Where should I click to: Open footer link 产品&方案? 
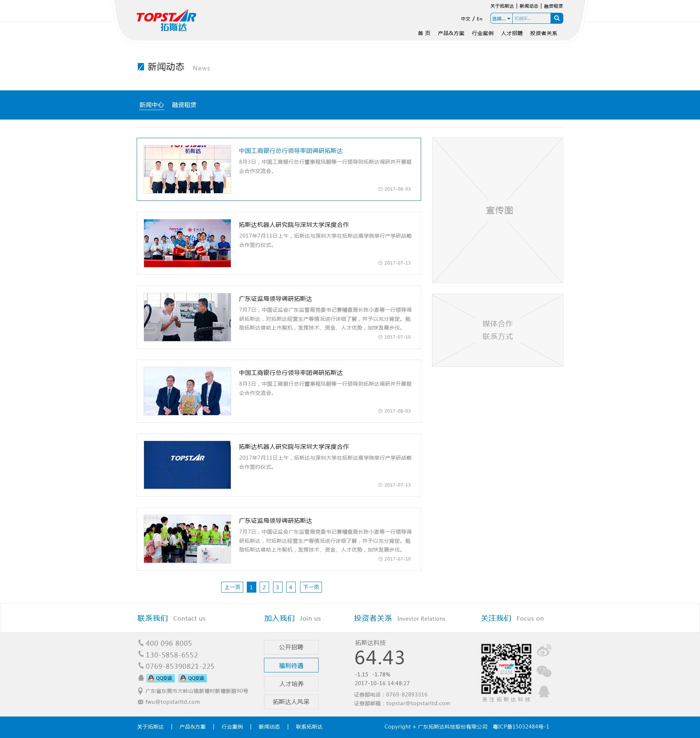pos(192,726)
